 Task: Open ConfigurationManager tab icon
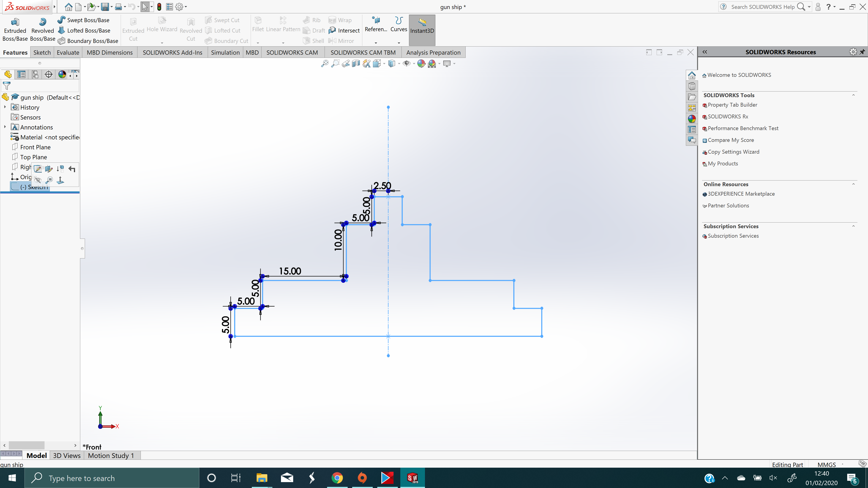point(35,74)
